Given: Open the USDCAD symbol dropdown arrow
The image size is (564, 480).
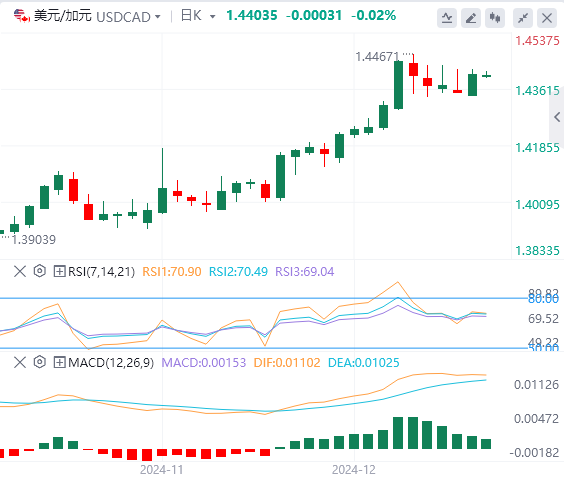Looking at the screenshot, I should click(x=158, y=17).
